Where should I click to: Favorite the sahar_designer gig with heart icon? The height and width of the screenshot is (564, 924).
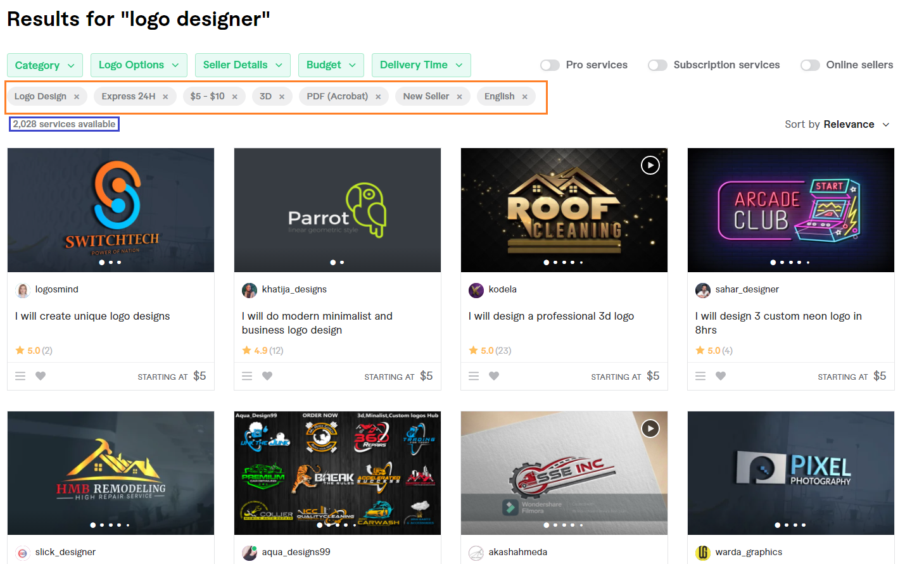point(721,376)
